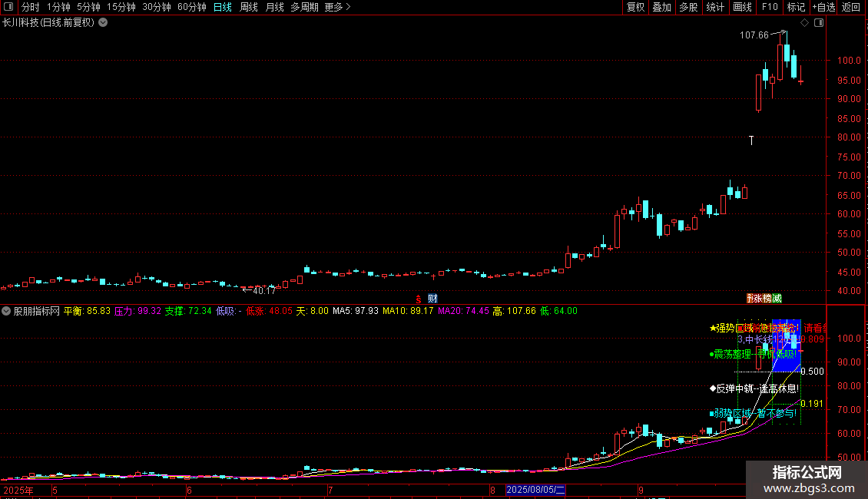
Task: Click the 低: 64.00 value
Action: click(x=558, y=311)
